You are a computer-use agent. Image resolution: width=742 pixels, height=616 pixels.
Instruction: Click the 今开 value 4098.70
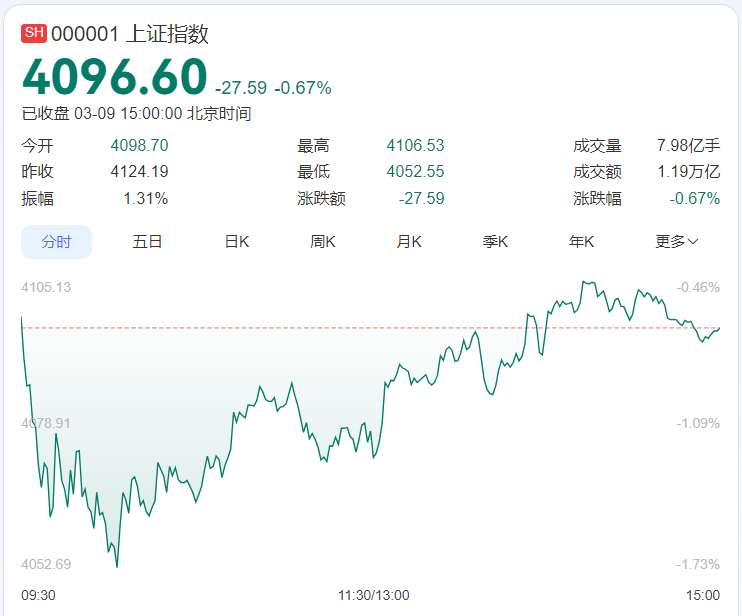coord(139,146)
